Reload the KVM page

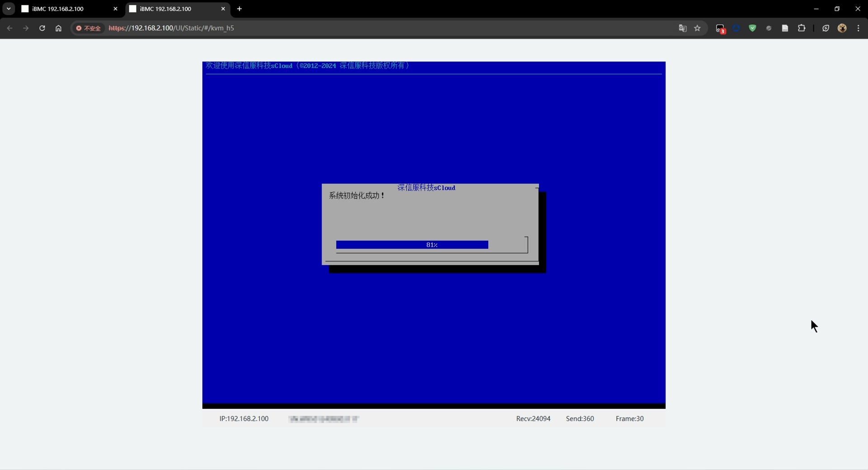click(x=42, y=28)
